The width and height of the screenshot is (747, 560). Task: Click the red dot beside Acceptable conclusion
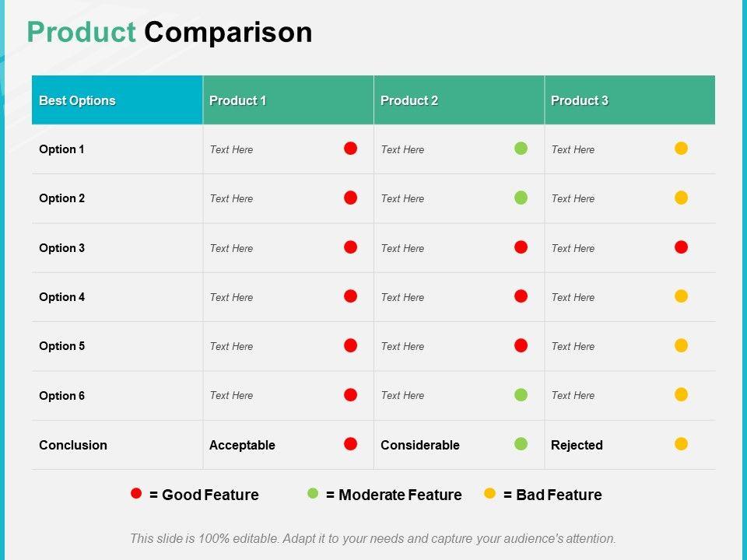[x=351, y=444]
